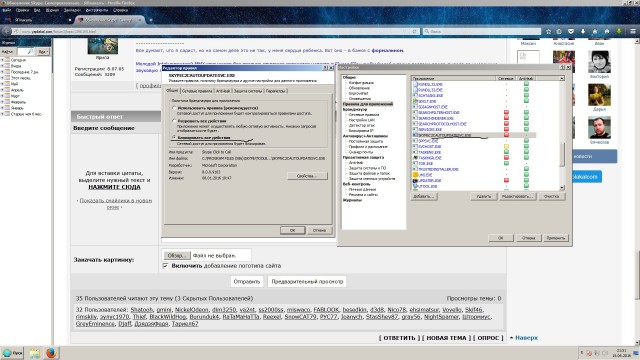Click the 'Свойства...' button in the rules editor
The height and width of the screenshot is (360, 640).
pyautogui.click(x=307, y=176)
